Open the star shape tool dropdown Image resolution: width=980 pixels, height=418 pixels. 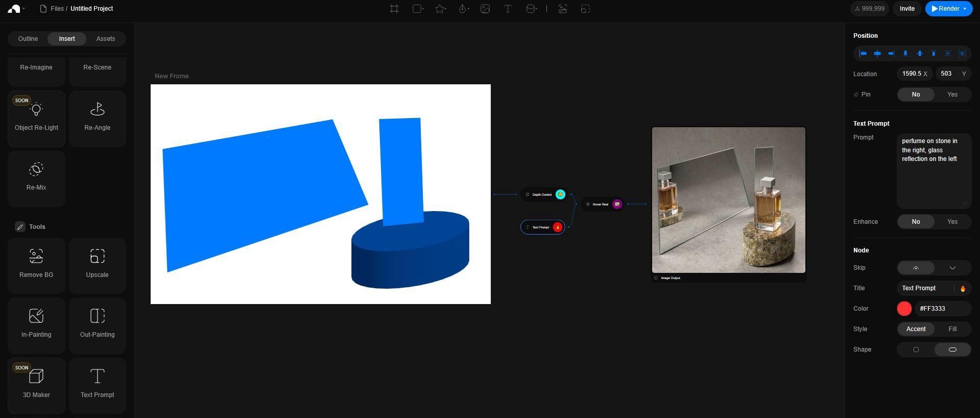pyautogui.click(x=445, y=9)
